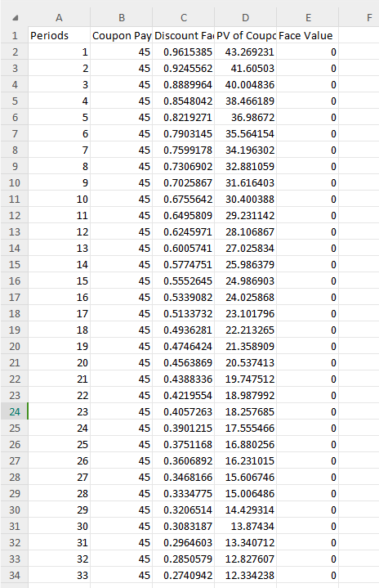Click the Select All corner triangle

pos(16,18)
